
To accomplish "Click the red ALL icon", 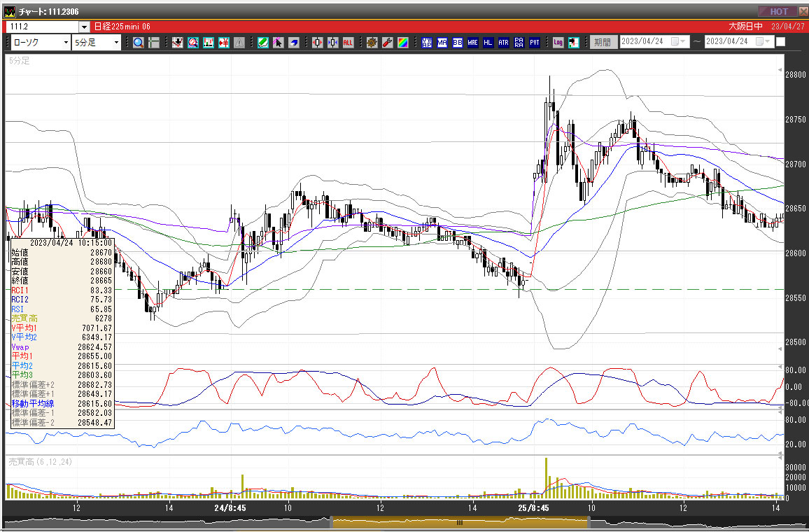I will 349,42.
